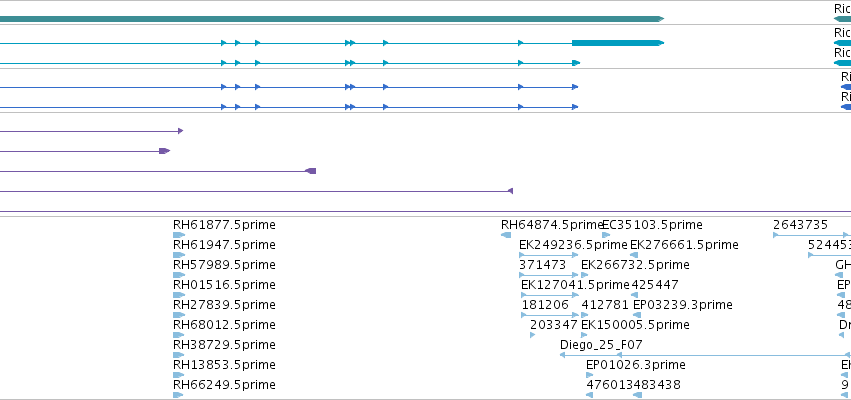
Task: Click the 371473 alignment line
Action: coord(549,275)
